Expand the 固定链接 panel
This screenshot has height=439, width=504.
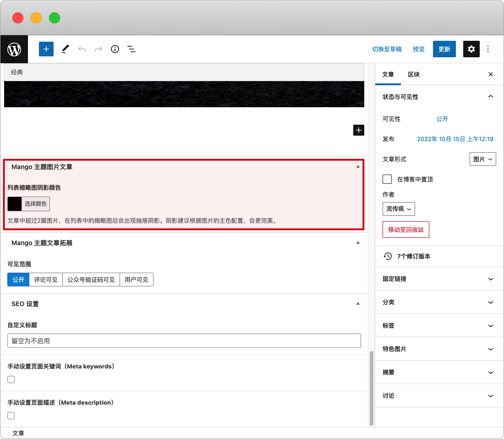tap(439, 279)
